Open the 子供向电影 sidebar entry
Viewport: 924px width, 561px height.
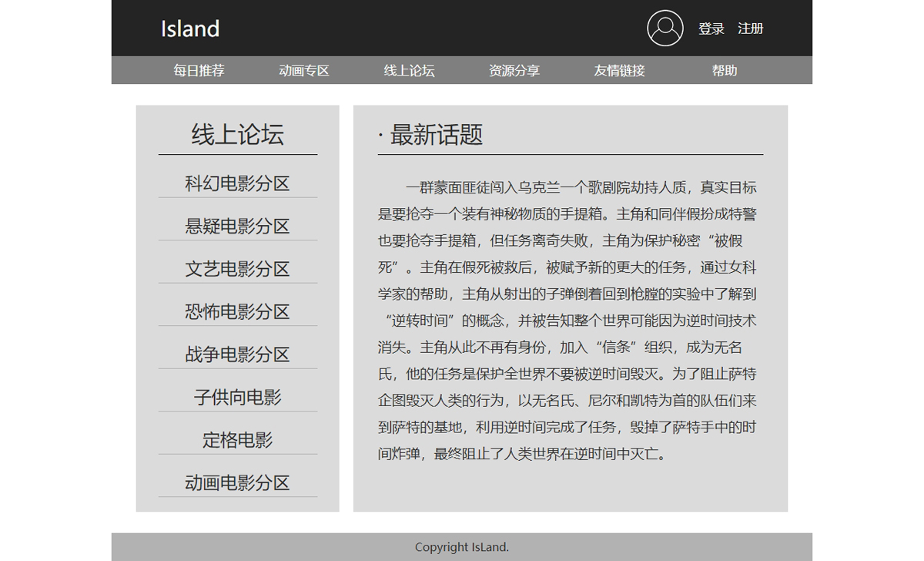[x=238, y=397]
